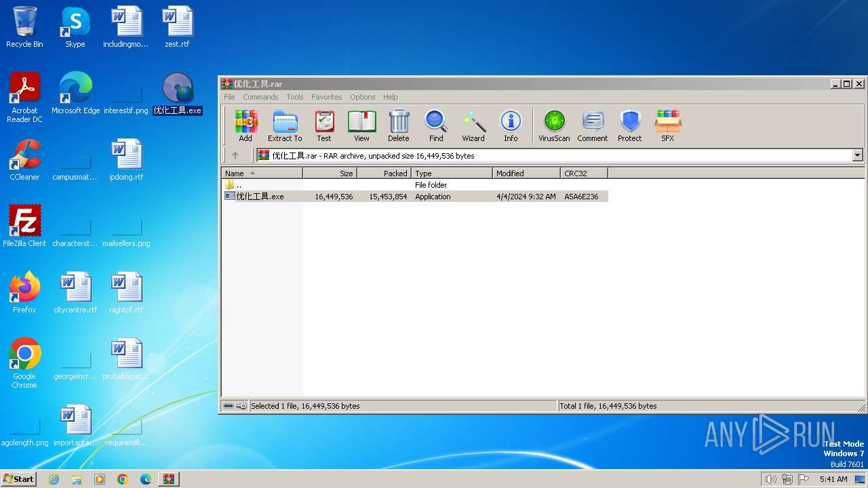Open the Tools menu
The width and height of the screenshot is (868, 488).
(x=294, y=97)
